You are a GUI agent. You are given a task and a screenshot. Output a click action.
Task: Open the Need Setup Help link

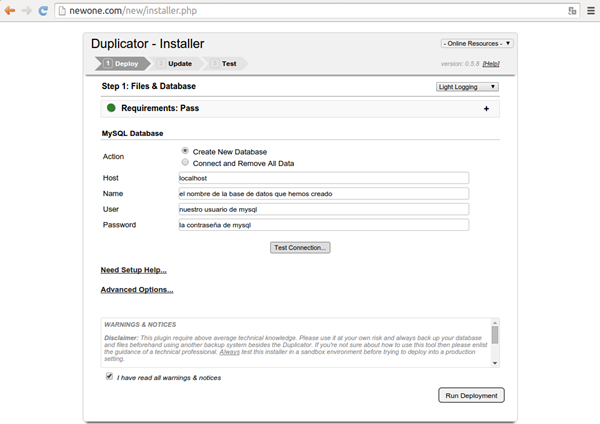133,270
